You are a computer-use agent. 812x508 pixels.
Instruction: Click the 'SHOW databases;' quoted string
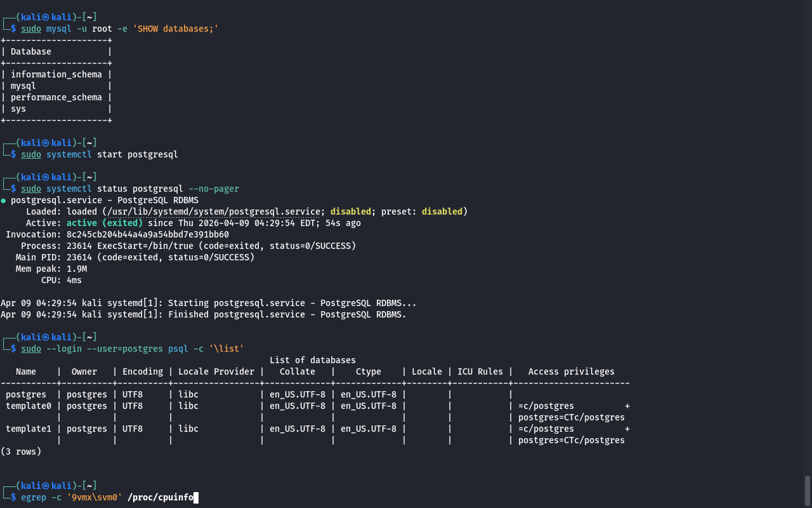coord(175,29)
